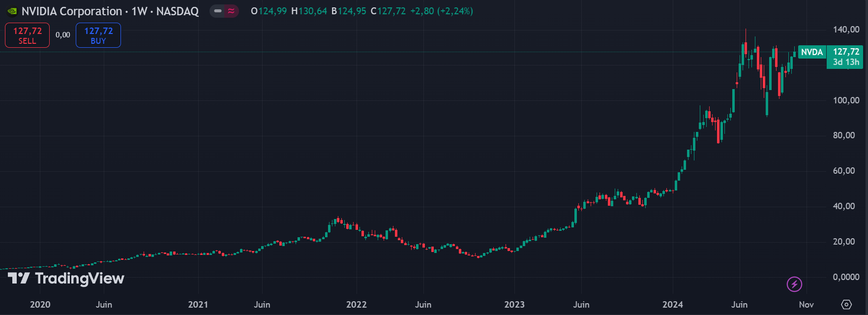Click the 0,0000 price axis label
The image size is (868, 315).
(x=846, y=277)
